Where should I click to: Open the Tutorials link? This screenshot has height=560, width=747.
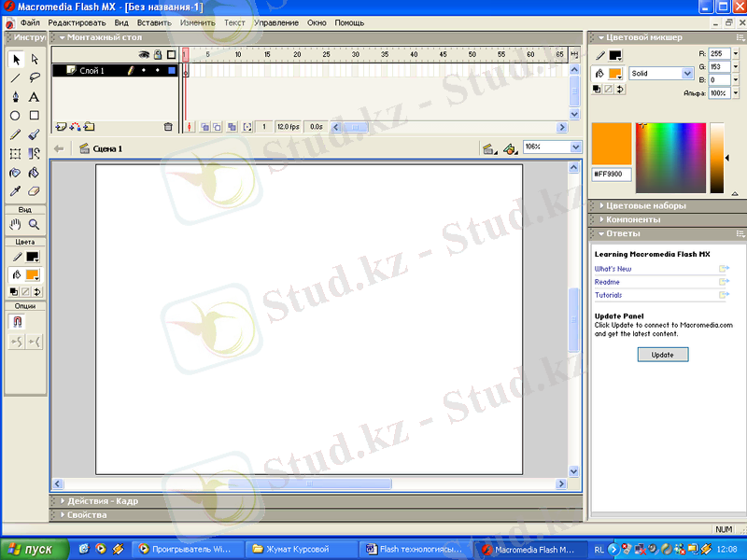click(609, 295)
